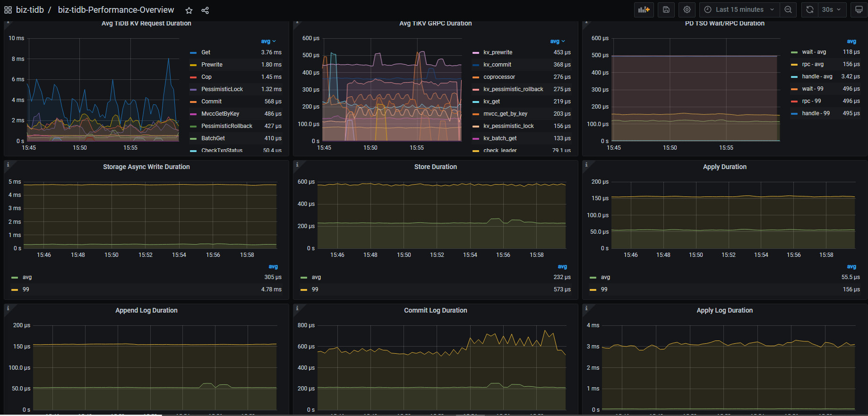Open dashboard settings gear
Image resolution: width=868 pixels, height=416 pixels.
click(x=687, y=9)
